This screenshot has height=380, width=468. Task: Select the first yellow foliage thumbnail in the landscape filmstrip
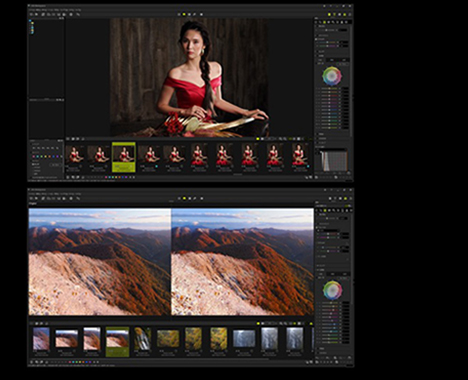tap(168, 339)
